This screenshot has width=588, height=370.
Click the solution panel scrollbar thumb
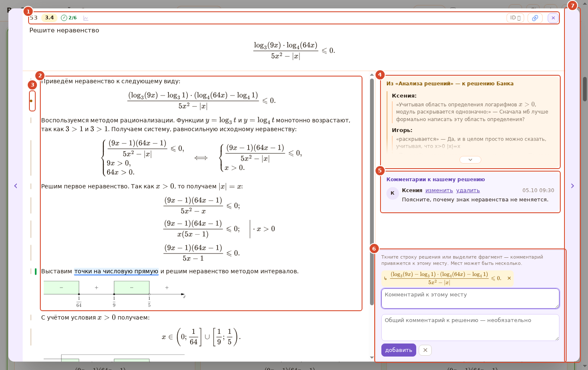[372, 192]
